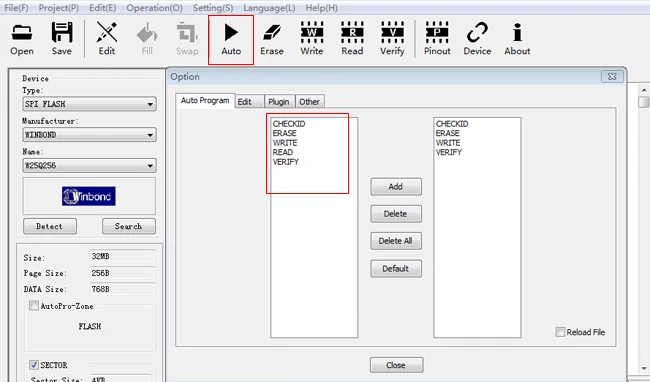Open the Project menu
The height and width of the screenshot is (382, 650).
[x=58, y=8]
